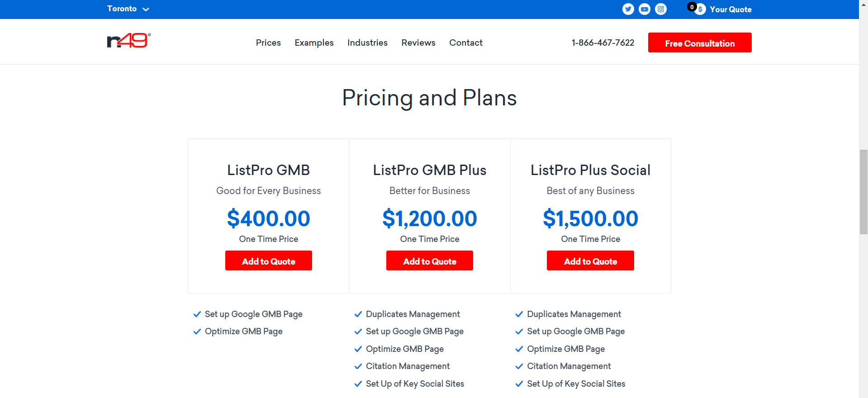This screenshot has width=868, height=398.
Task: Open the Instagram icon
Action: (x=660, y=9)
